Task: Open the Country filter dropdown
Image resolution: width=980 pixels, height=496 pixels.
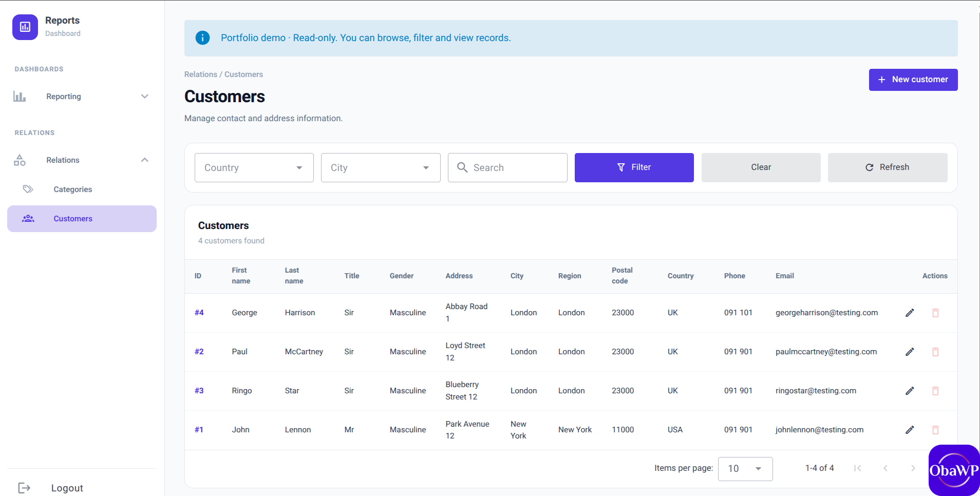Action: (254, 167)
